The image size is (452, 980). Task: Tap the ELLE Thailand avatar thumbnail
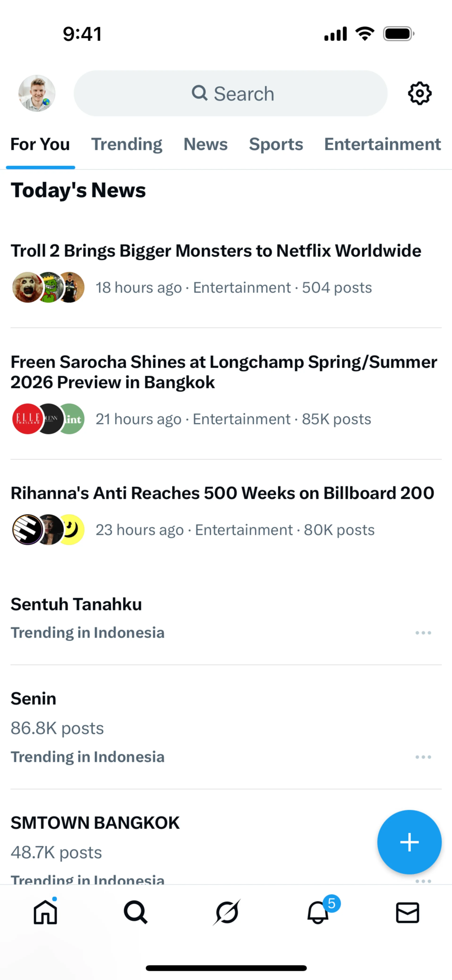27,419
